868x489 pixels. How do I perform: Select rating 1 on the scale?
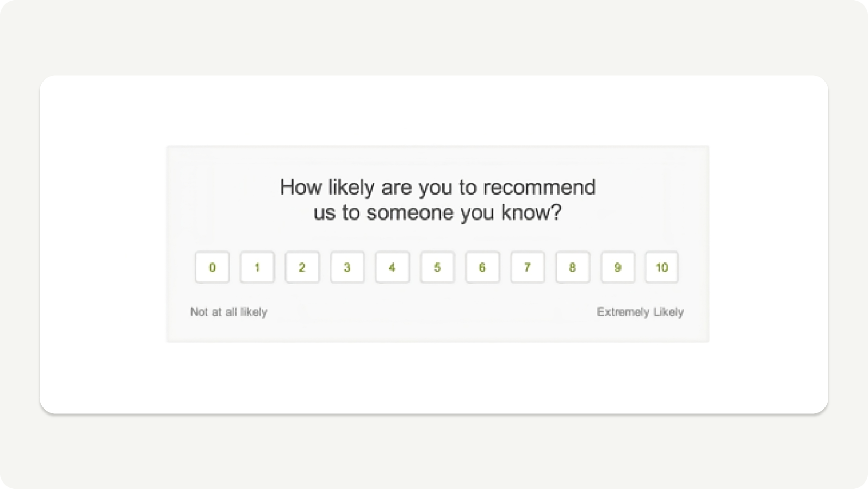point(257,267)
